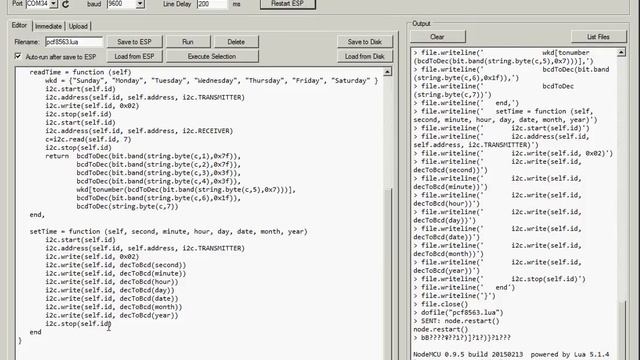Viewport: 640px width, 360px height.
Task: Click the Restart ESP button
Action: (288, 4)
